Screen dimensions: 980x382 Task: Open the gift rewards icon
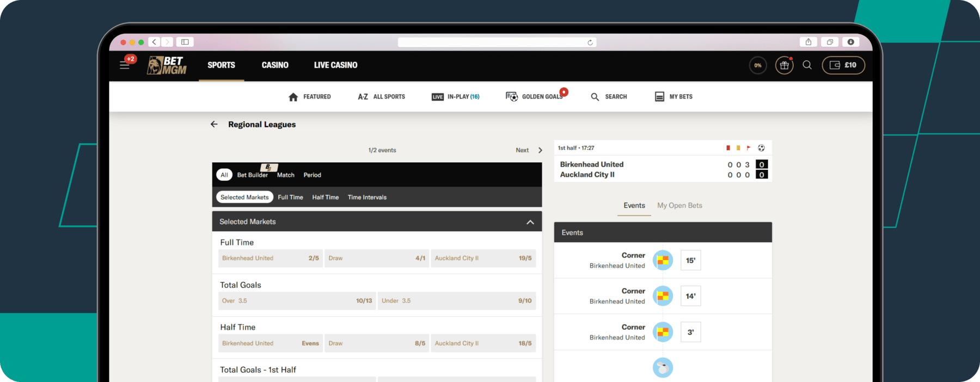tap(784, 65)
